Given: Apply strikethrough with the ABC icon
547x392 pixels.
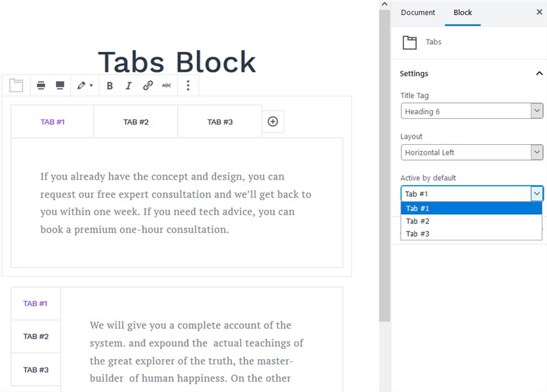Looking at the screenshot, I should coord(167,85).
